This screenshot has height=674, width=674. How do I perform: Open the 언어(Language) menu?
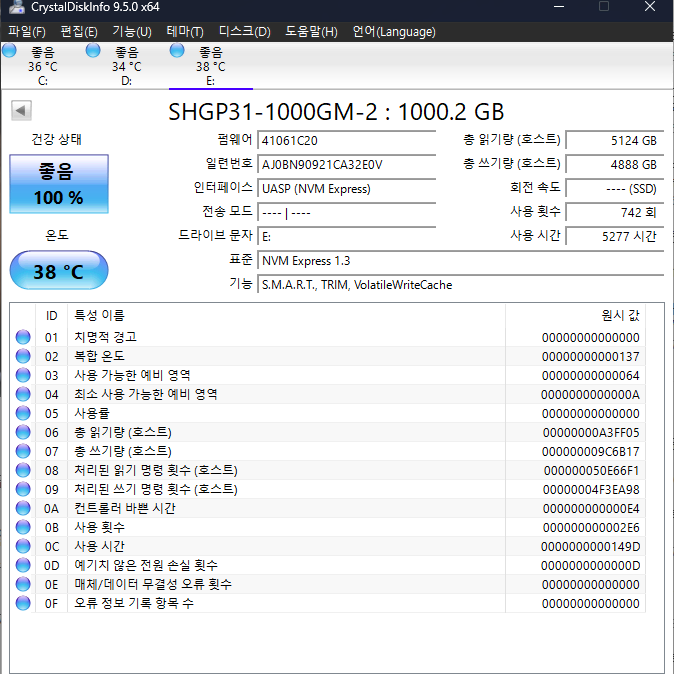(x=394, y=32)
